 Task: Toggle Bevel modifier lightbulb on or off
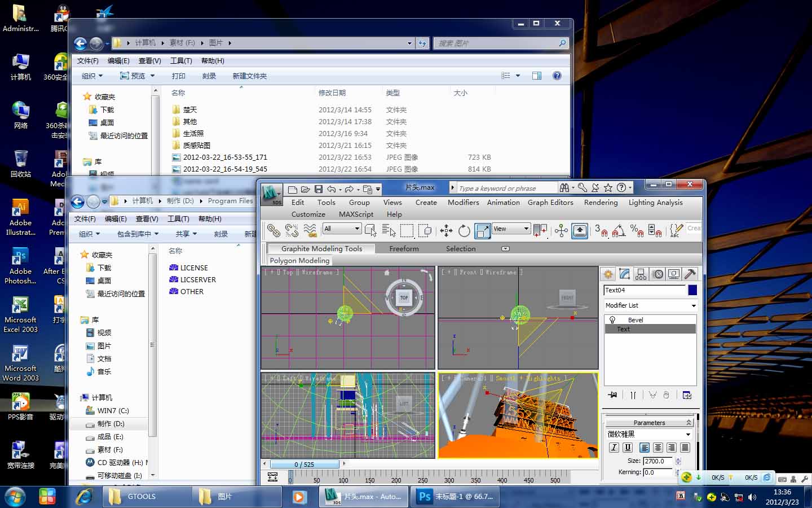[x=612, y=319]
